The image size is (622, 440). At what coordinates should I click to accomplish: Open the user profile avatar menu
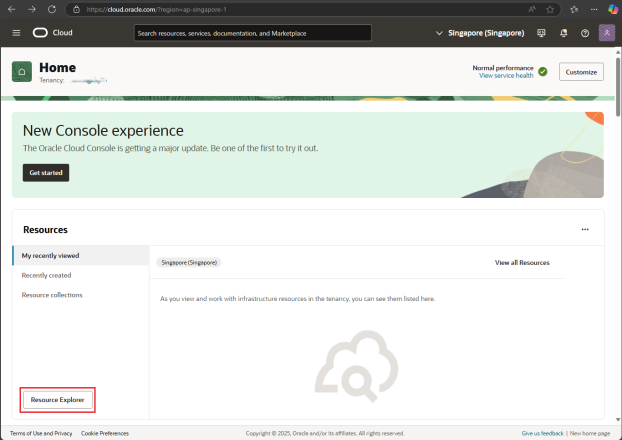pyautogui.click(x=606, y=33)
